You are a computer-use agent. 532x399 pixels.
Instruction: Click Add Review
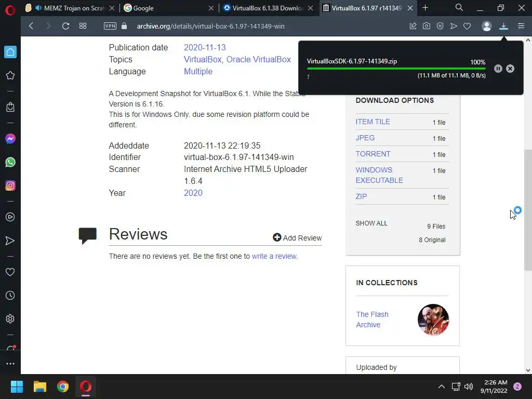point(297,237)
